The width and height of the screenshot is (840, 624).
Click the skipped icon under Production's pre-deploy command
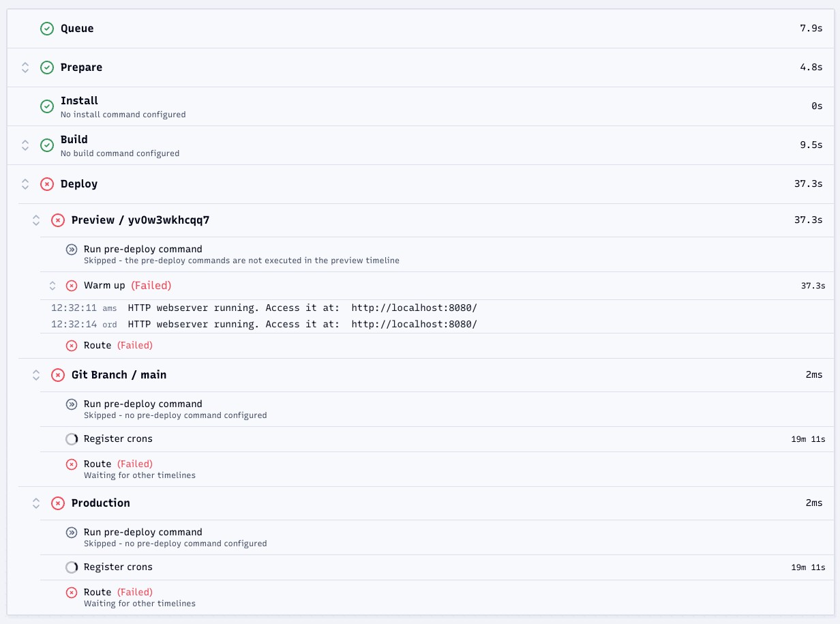pos(72,533)
